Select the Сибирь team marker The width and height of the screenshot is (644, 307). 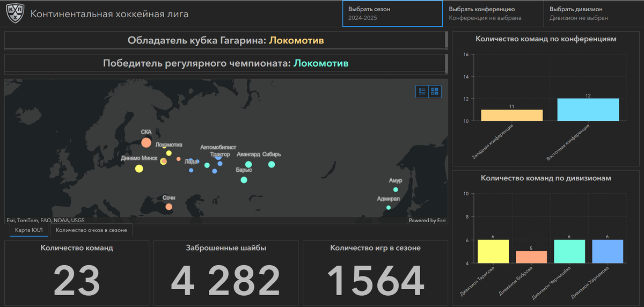pos(272,164)
